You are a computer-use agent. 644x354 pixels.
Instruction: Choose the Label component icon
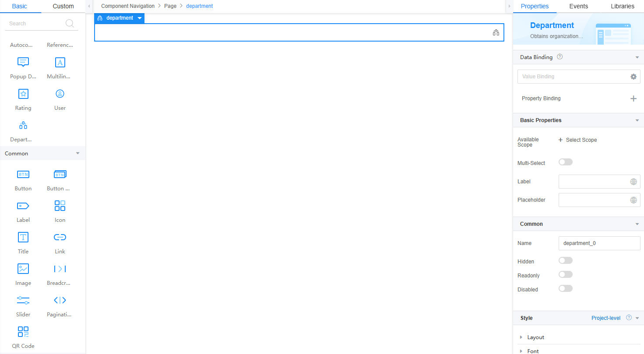tap(23, 206)
